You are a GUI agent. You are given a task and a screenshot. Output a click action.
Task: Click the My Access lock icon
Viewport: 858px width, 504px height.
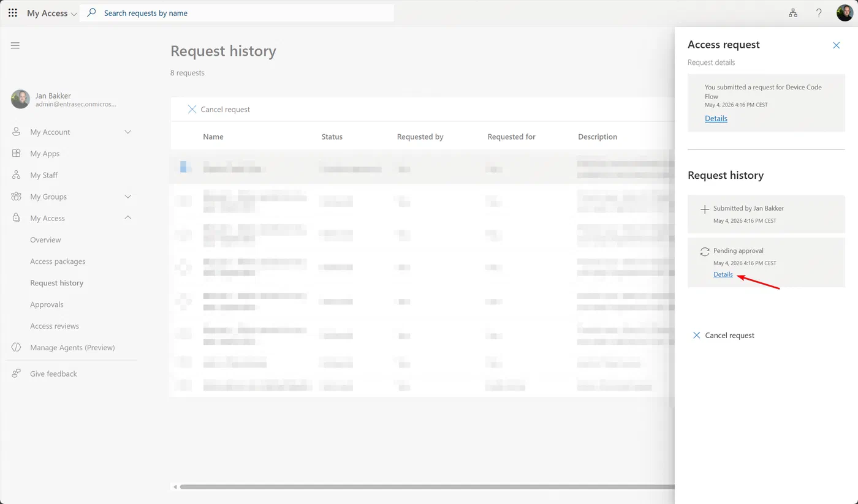17,218
